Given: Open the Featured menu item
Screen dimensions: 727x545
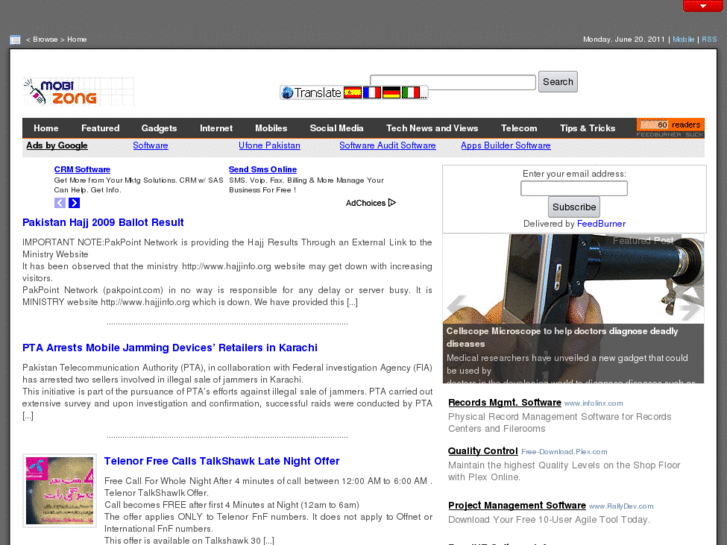Looking at the screenshot, I should 100,128.
